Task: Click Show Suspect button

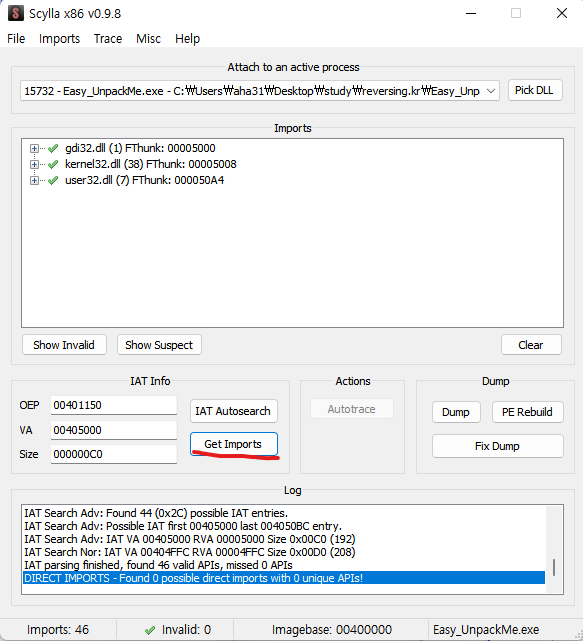Action: pos(159,345)
